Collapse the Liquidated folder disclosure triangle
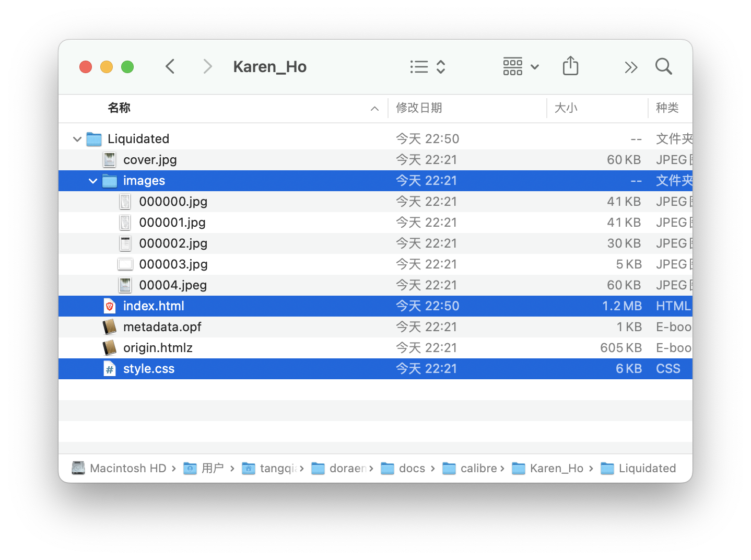Viewport: 751px width, 560px height. (x=76, y=138)
